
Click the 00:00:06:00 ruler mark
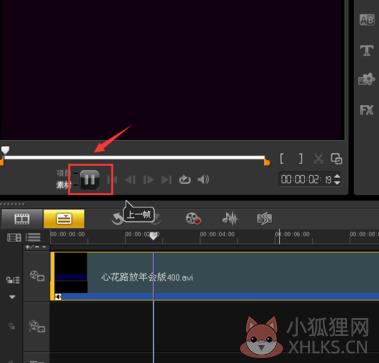pos(292,235)
